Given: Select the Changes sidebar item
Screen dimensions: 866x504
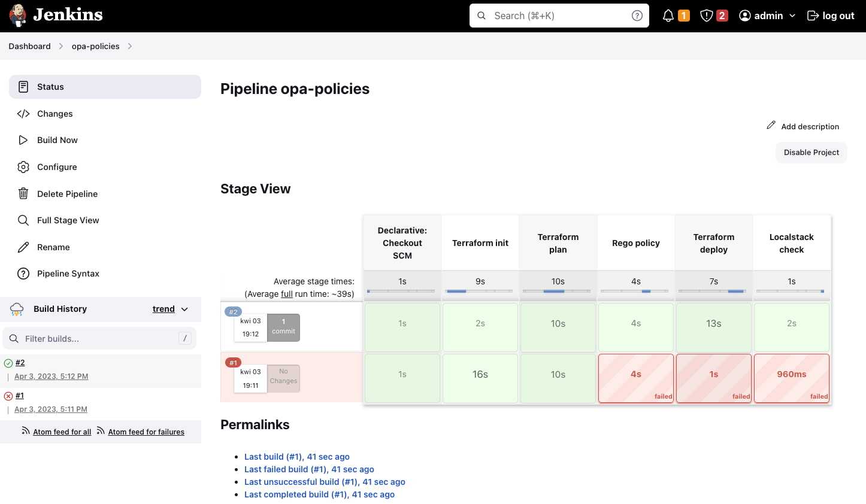Looking at the screenshot, I should [54, 113].
